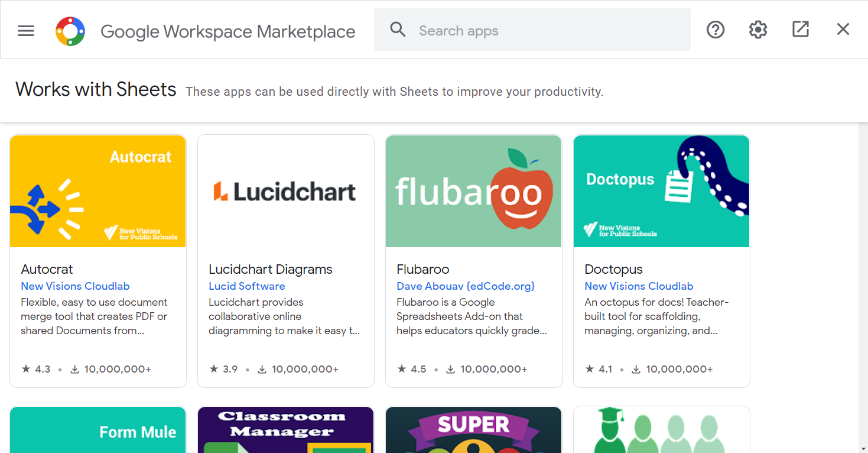This screenshot has width=868, height=453.
Task: Click the Lucidchart Diagrams title
Action: coord(271,270)
